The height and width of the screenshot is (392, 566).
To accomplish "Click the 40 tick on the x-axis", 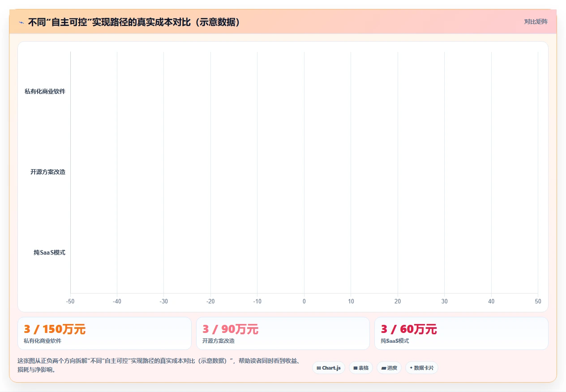I will [x=491, y=301].
